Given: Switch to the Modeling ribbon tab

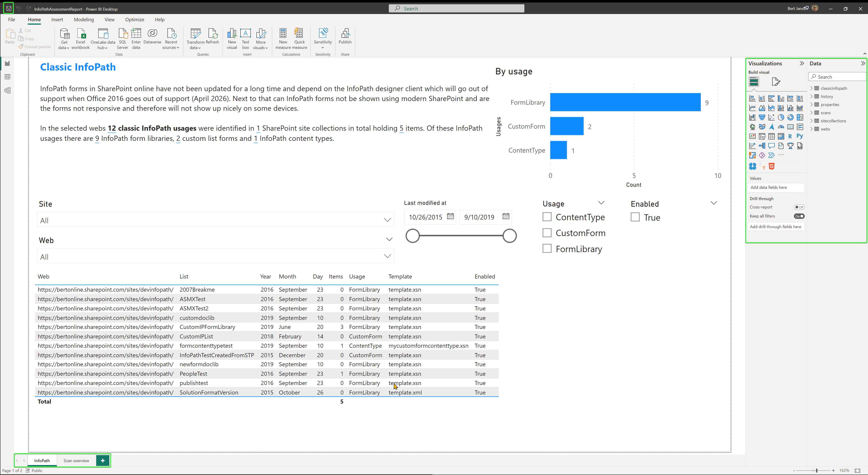Looking at the screenshot, I should 84,19.
